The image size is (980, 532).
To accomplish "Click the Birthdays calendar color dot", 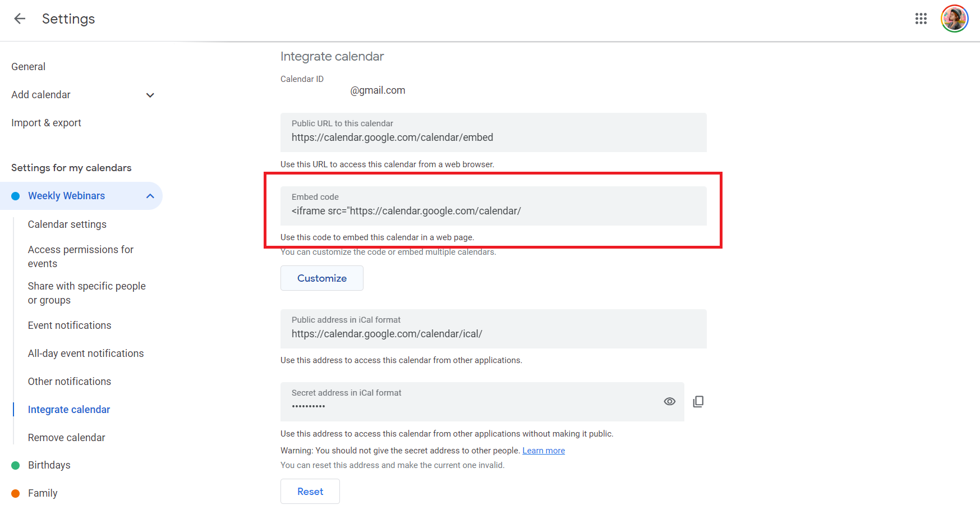I will 15,465.
